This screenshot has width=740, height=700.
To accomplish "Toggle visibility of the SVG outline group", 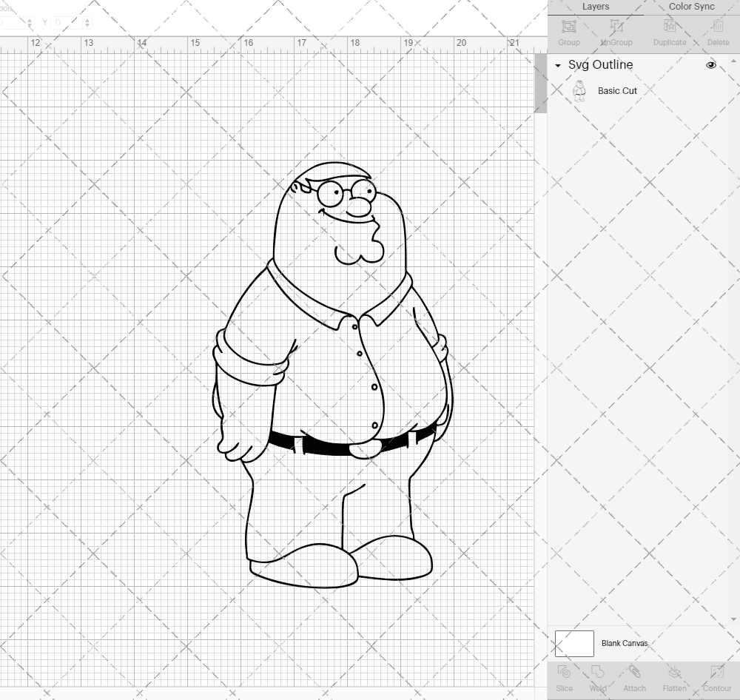I will click(x=710, y=65).
